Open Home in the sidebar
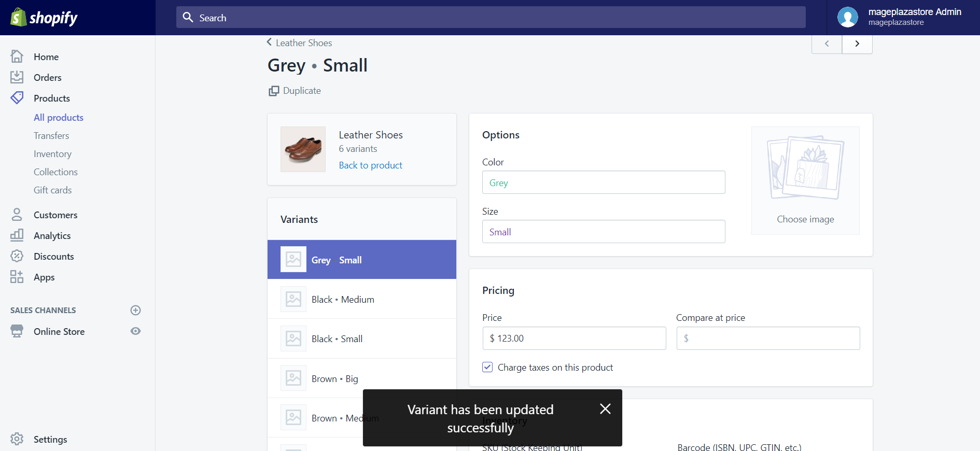 click(x=46, y=57)
